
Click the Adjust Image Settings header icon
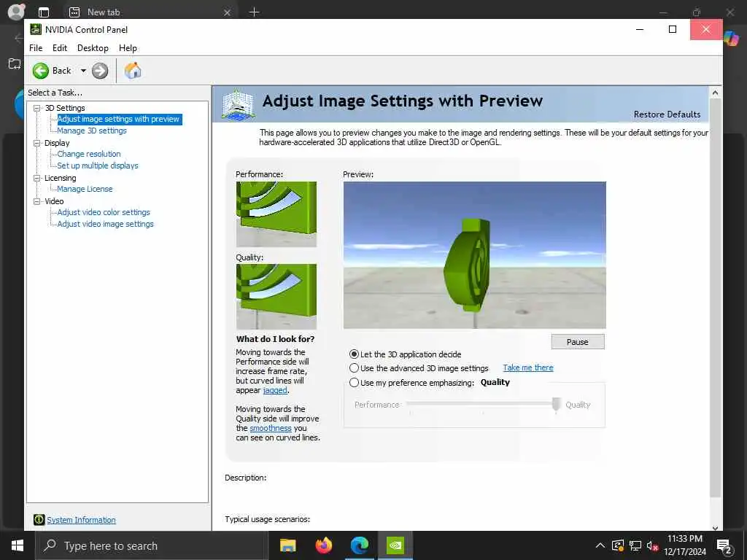[238, 104]
